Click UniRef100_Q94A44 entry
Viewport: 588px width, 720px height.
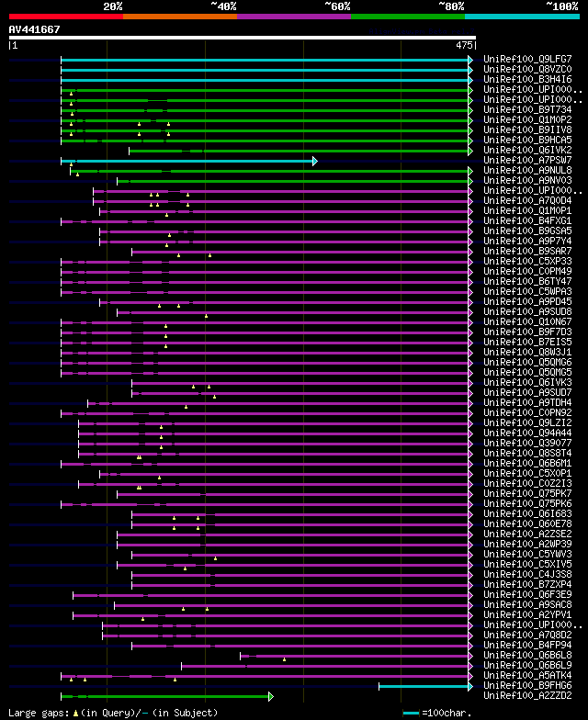coord(527,433)
